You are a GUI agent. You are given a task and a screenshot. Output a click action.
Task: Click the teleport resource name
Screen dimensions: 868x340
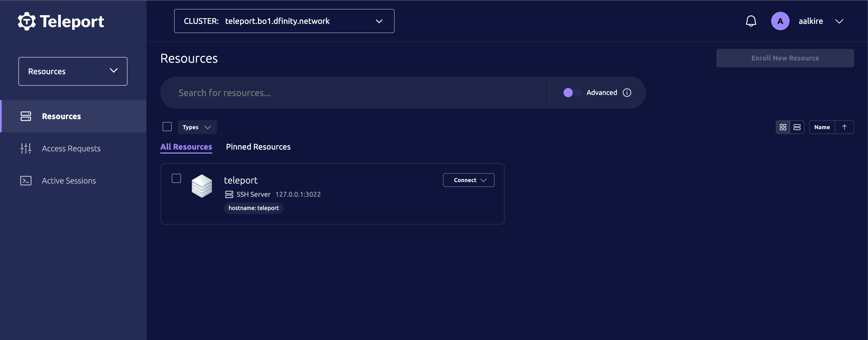point(241,180)
